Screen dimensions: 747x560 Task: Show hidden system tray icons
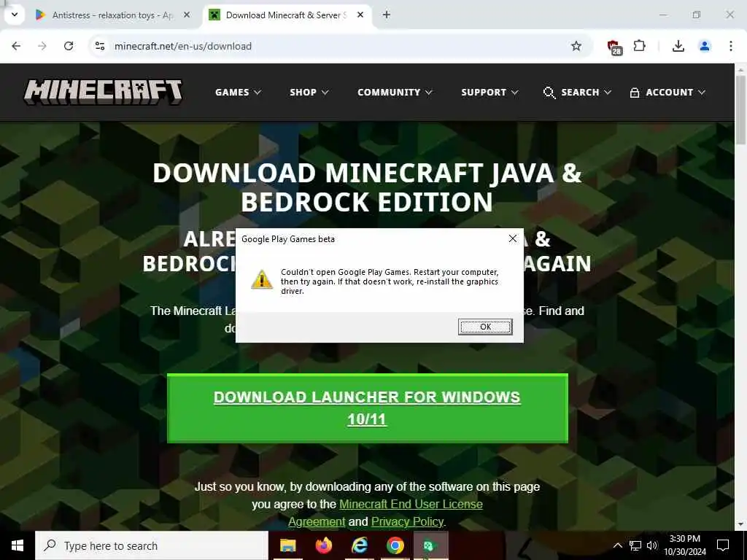[617, 545]
